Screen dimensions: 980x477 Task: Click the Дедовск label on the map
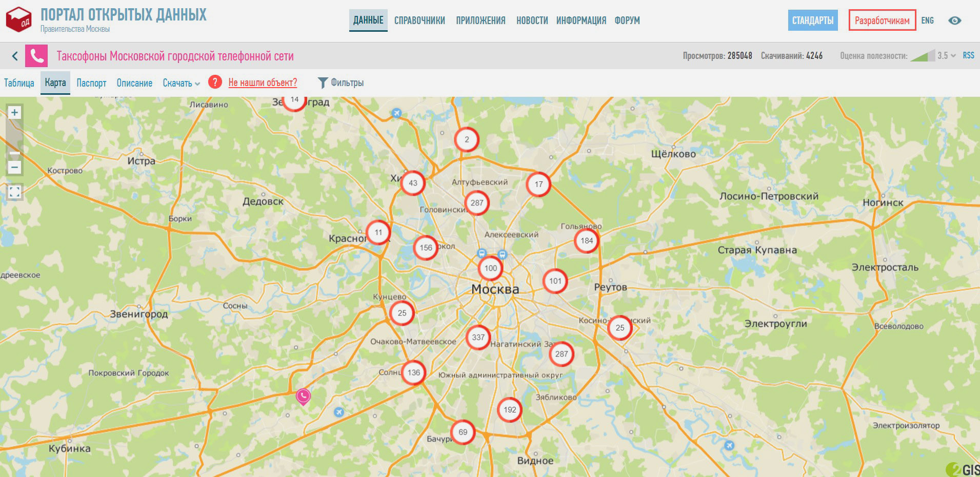(x=263, y=202)
